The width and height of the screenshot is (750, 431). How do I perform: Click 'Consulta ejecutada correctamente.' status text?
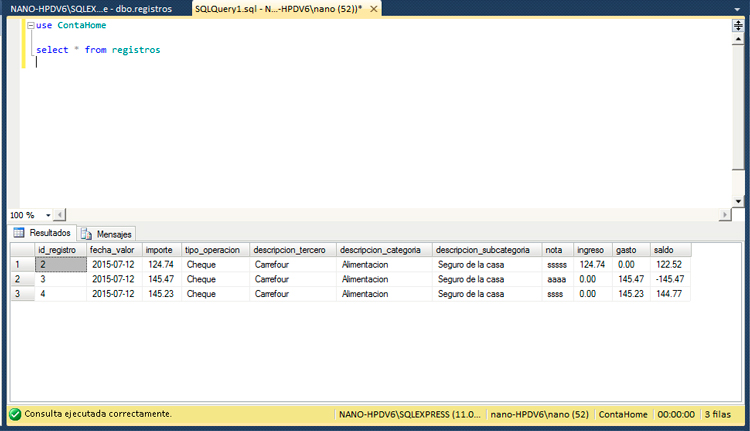tap(98, 414)
